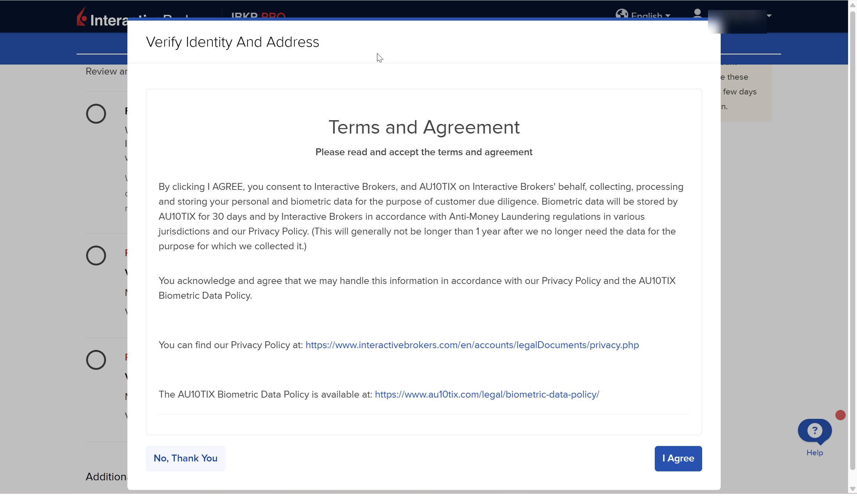Open the Interactive Brokers privacy policy link
Image resolution: width=857 pixels, height=504 pixels.
(472, 345)
